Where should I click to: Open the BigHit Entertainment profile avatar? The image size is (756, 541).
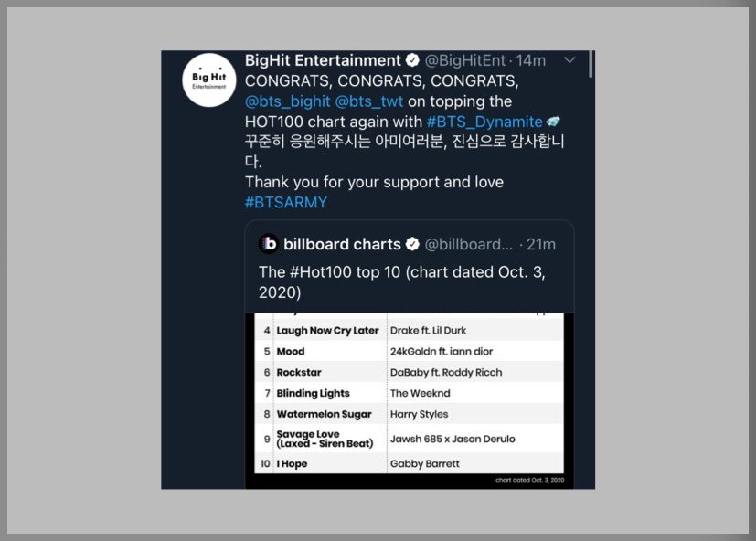click(x=208, y=80)
